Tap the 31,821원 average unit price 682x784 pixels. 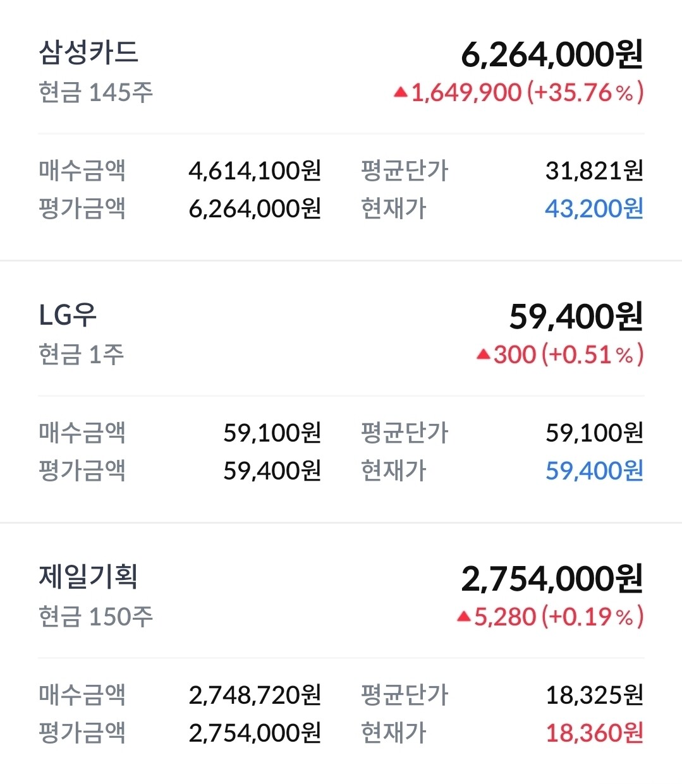point(594,171)
